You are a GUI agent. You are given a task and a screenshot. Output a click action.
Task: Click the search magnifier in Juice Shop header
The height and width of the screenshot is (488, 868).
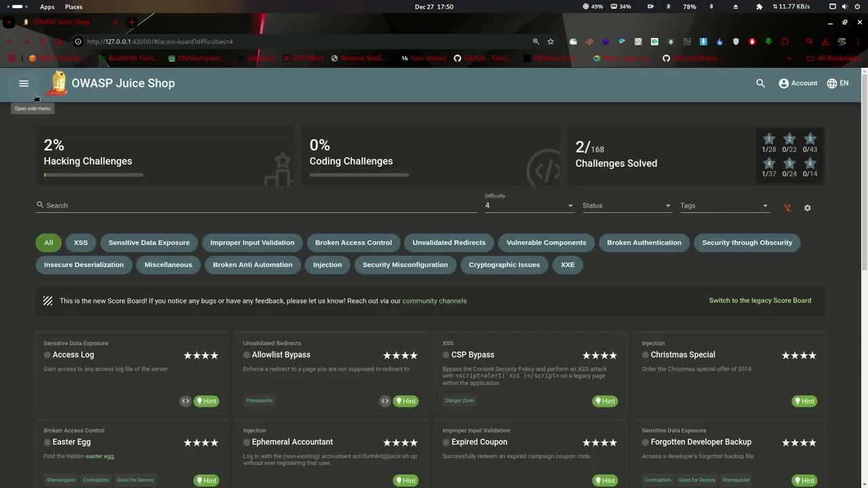pos(760,83)
